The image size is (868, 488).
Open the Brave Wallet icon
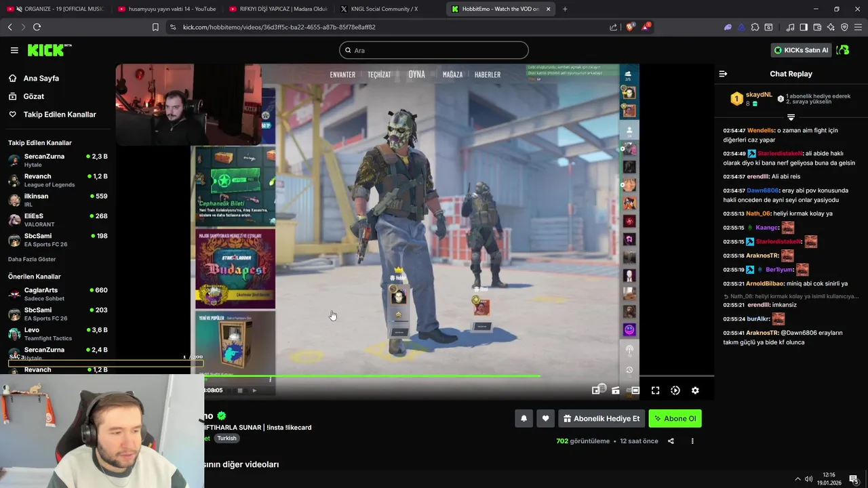pyautogui.click(x=817, y=27)
